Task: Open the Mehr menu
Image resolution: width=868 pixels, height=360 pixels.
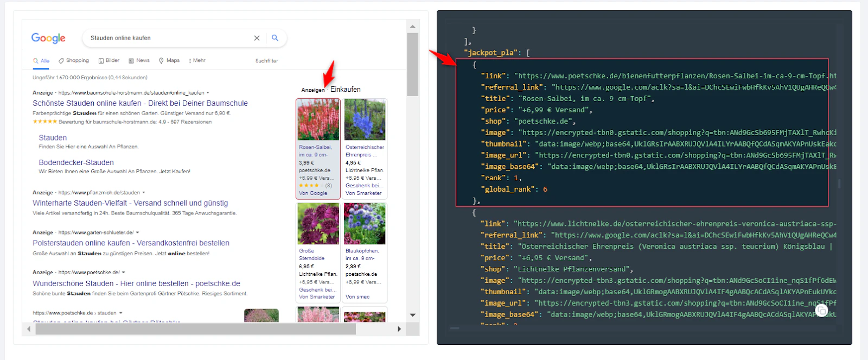Action: tap(197, 61)
